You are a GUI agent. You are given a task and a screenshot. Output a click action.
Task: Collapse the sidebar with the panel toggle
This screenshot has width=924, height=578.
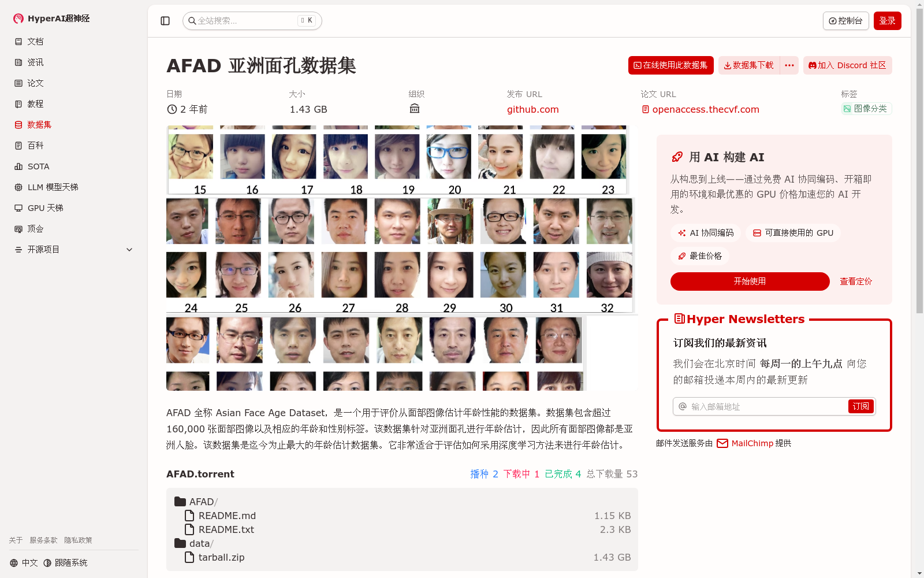point(165,20)
